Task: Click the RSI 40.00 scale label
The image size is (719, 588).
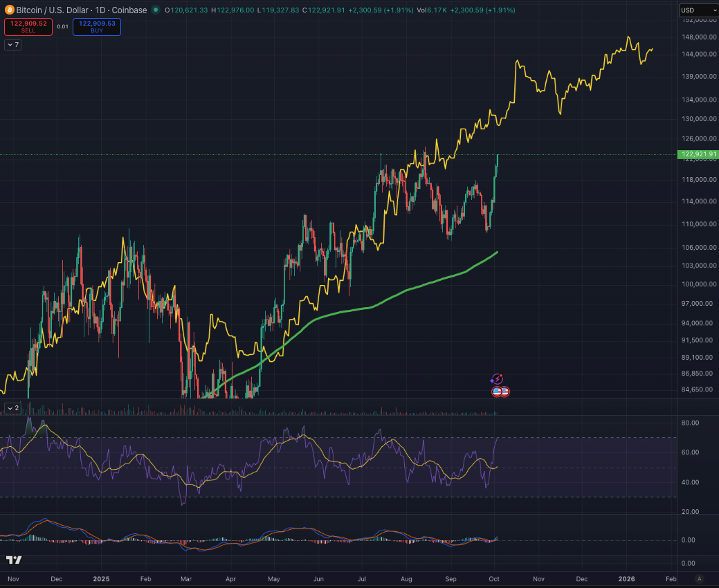Action: 690,482
